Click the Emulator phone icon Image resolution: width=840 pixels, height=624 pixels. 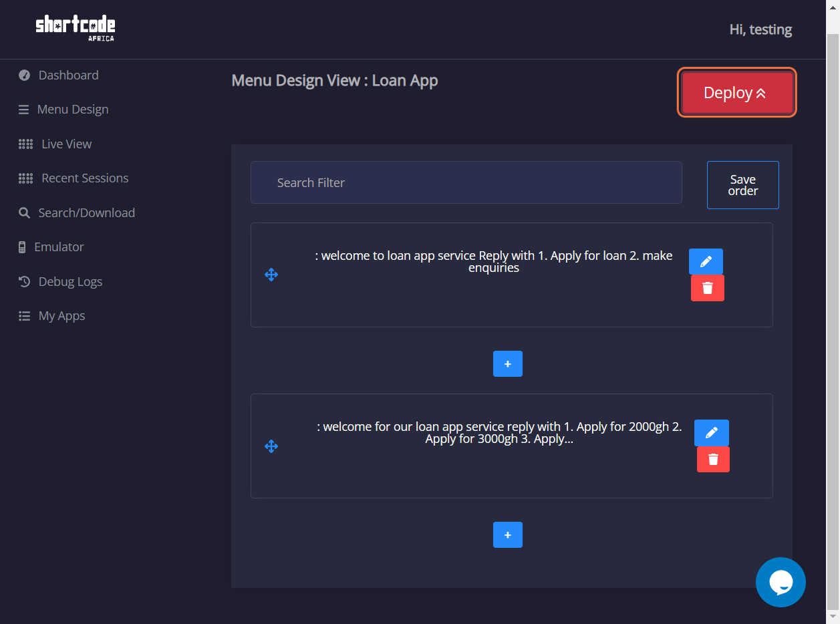click(22, 247)
